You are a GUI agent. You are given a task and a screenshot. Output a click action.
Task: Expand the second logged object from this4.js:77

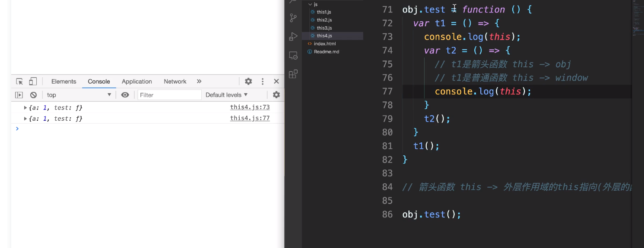[25, 118]
